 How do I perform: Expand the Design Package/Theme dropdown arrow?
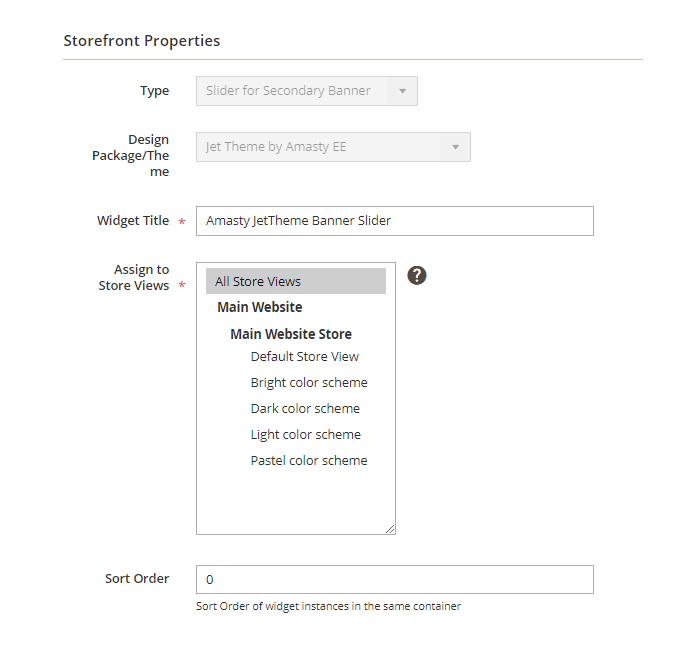coord(455,147)
